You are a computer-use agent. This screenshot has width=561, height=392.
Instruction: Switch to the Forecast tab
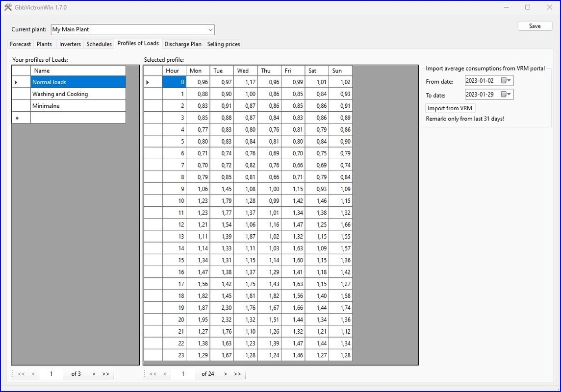click(21, 44)
